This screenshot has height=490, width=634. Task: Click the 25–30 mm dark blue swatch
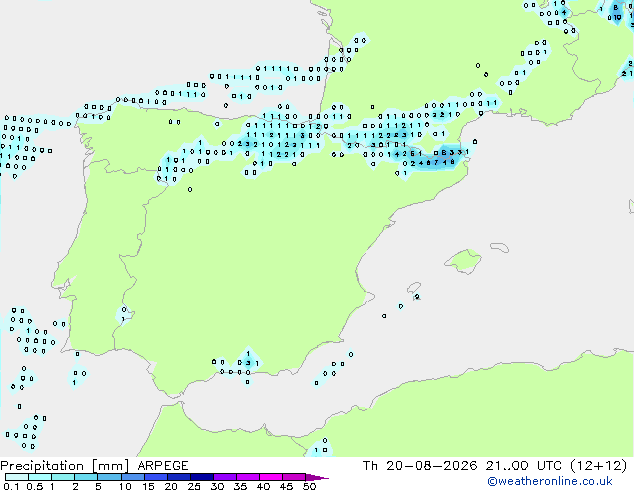point(201,477)
